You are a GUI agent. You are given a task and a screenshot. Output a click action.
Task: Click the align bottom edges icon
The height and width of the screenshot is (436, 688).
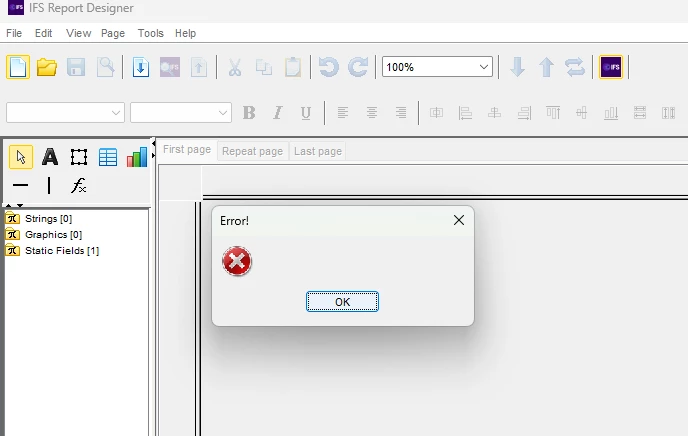pos(611,113)
